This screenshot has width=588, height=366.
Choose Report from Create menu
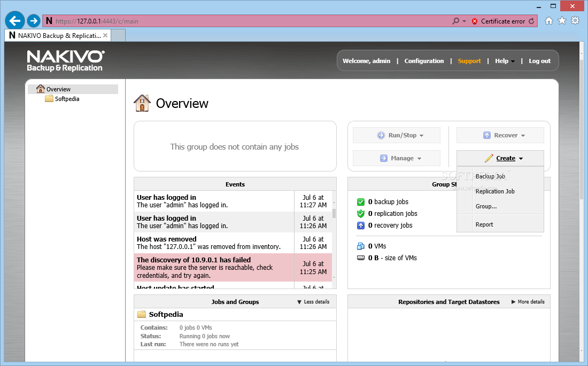point(484,224)
